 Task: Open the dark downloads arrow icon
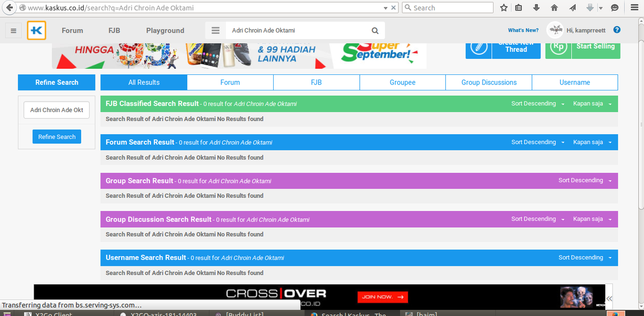536,8
